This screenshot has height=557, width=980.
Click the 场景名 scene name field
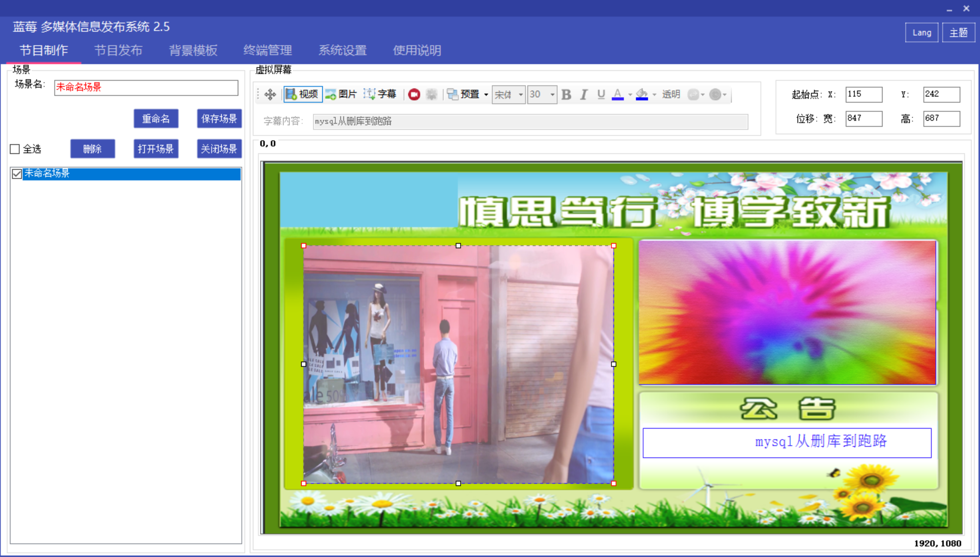pyautogui.click(x=146, y=88)
